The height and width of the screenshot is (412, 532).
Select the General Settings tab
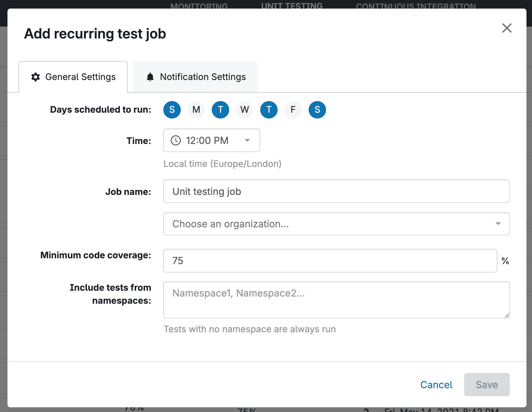point(73,77)
